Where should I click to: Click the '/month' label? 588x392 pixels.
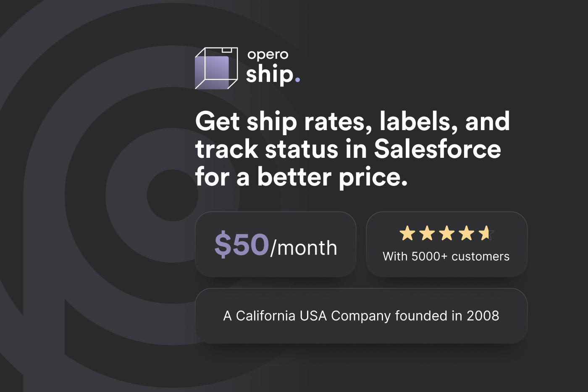tap(304, 248)
